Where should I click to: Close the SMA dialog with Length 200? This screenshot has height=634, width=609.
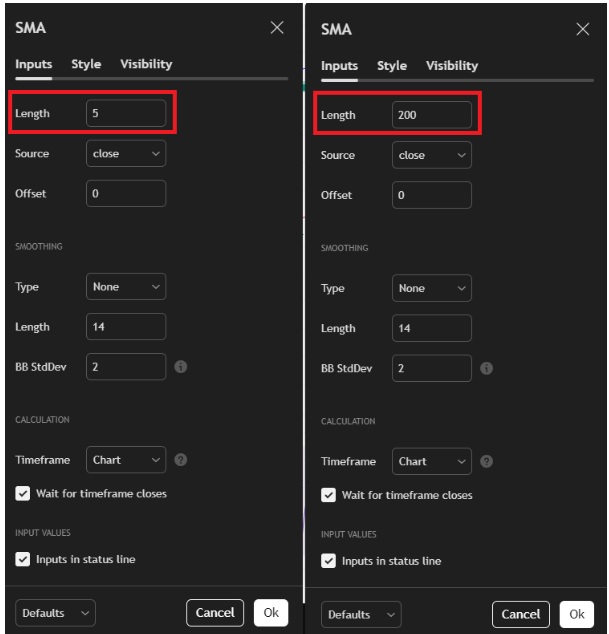582,29
